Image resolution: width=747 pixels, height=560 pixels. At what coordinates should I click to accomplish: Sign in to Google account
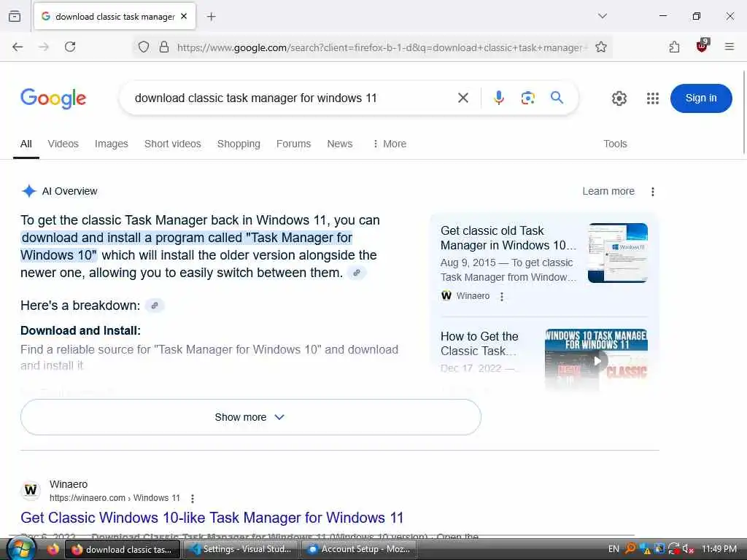click(x=701, y=98)
